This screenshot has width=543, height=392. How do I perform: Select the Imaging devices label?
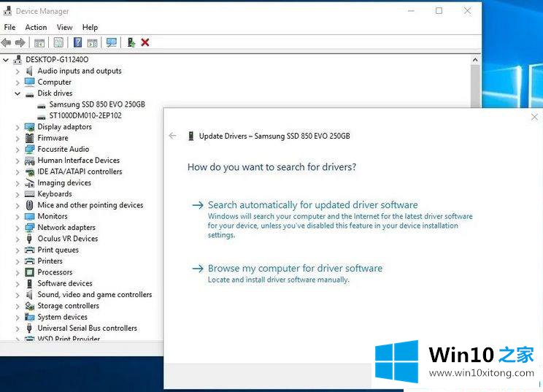coord(64,182)
